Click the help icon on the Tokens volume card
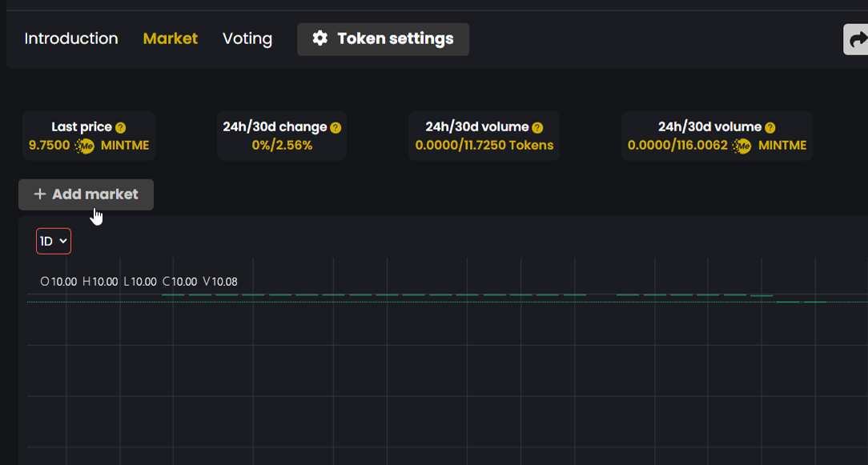Screen dimensions: 868x465 coord(536,126)
